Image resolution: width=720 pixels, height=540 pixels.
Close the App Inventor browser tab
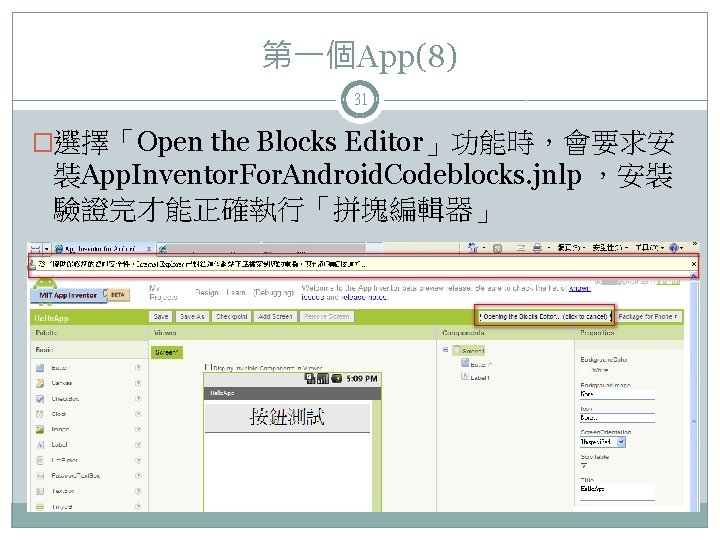point(149,248)
